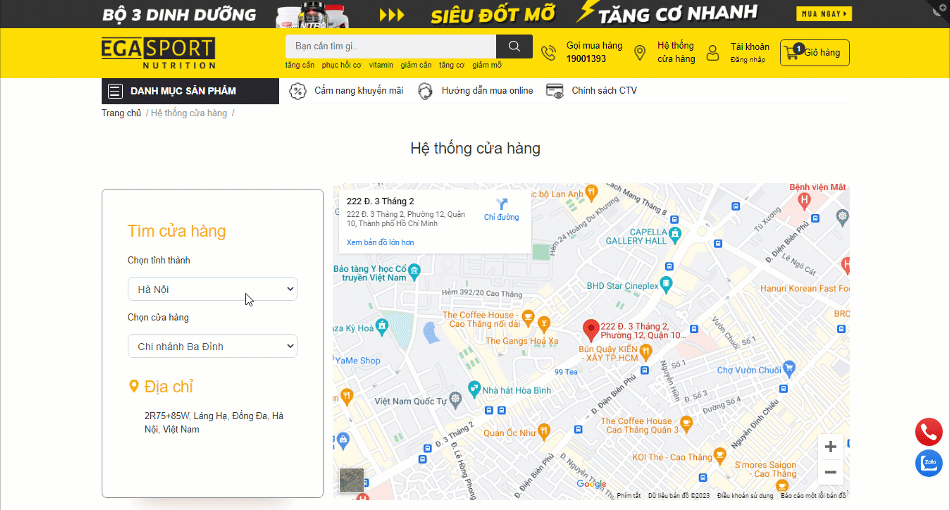Click the account user icon

[x=713, y=53]
